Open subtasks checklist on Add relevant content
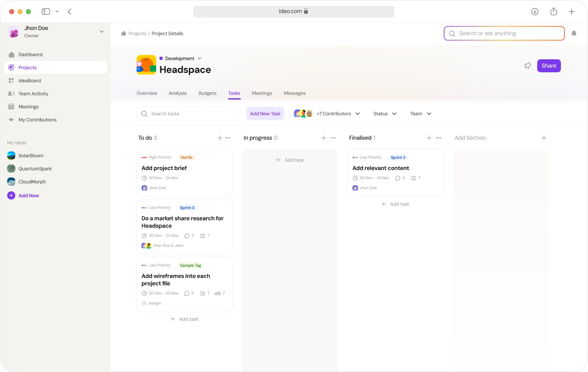The height and width of the screenshot is (372, 588). click(x=416, y=178)
